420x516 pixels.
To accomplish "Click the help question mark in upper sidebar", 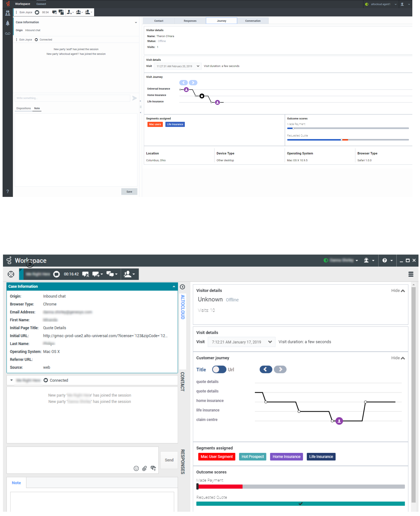I will point(7,191).
